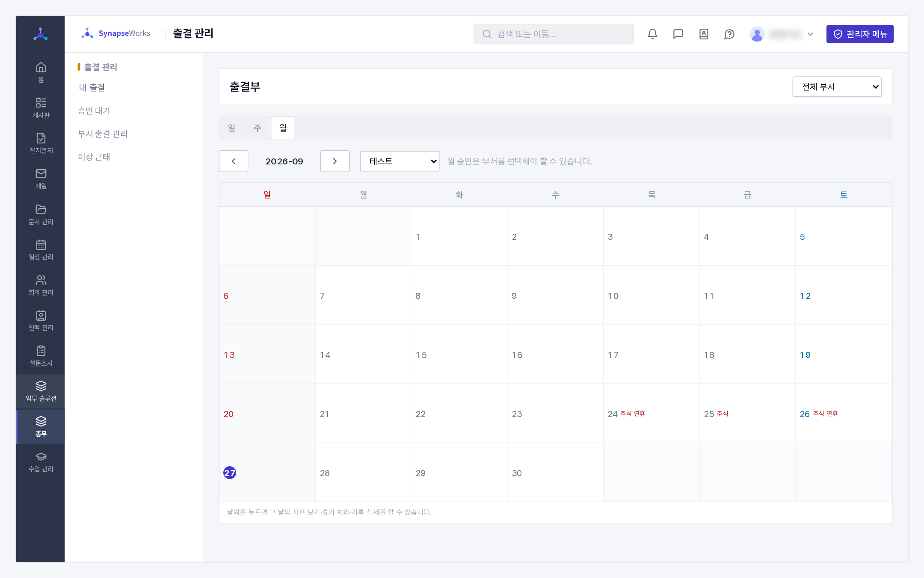The height and width of the screenshot is (578, 924).
Task: Switch to the 월 month view tab
Action: pyautogui.click(x=283, y=128)
